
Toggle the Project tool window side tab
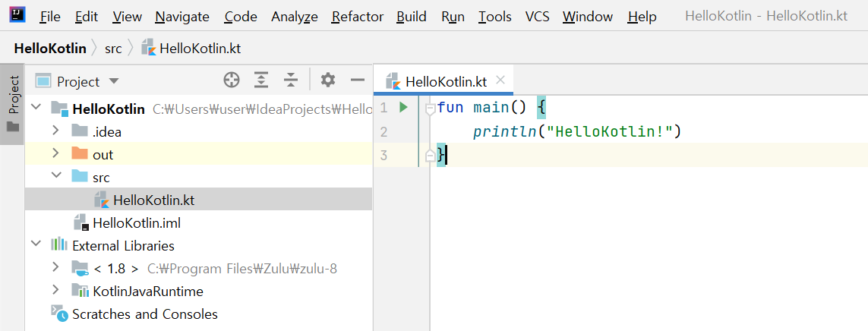click(12, 104)
